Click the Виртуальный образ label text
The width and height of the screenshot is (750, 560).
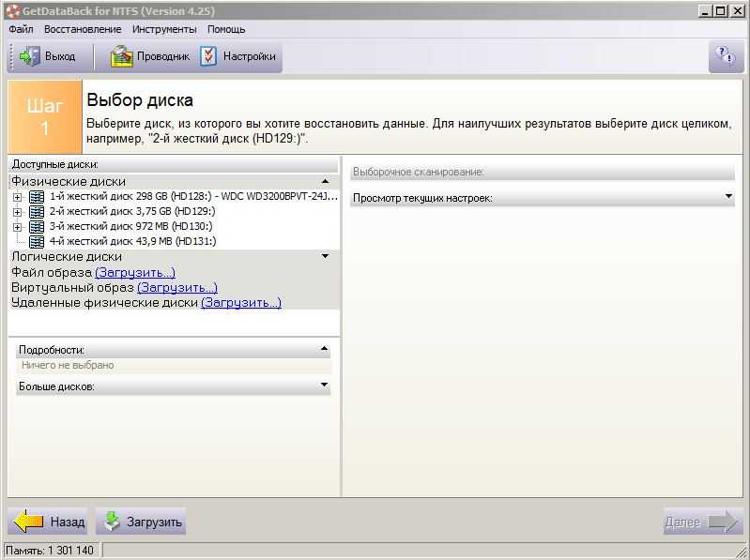click(72, 288)
